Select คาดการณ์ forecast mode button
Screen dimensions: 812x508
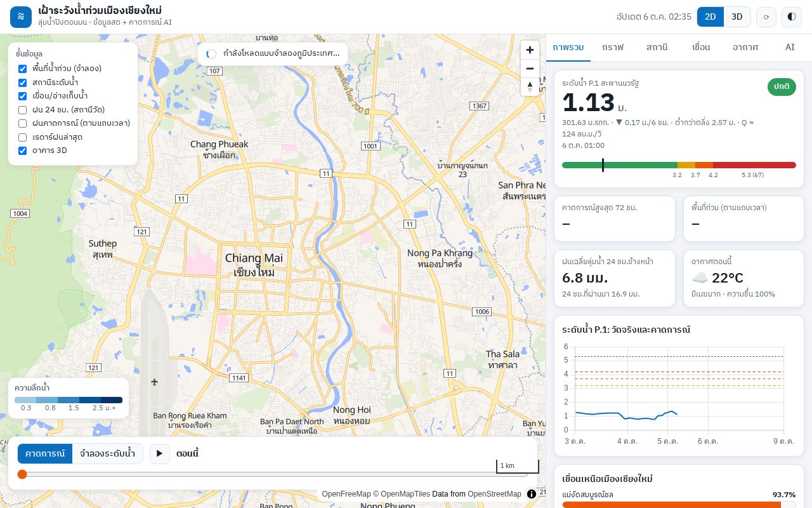[x=45, y=453]
